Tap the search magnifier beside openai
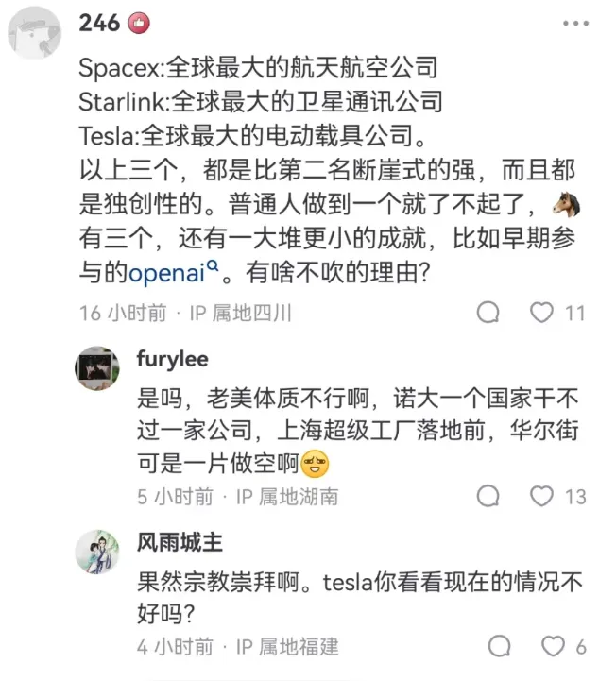This screenshot has width=616, height=681. tap(213, 269)
